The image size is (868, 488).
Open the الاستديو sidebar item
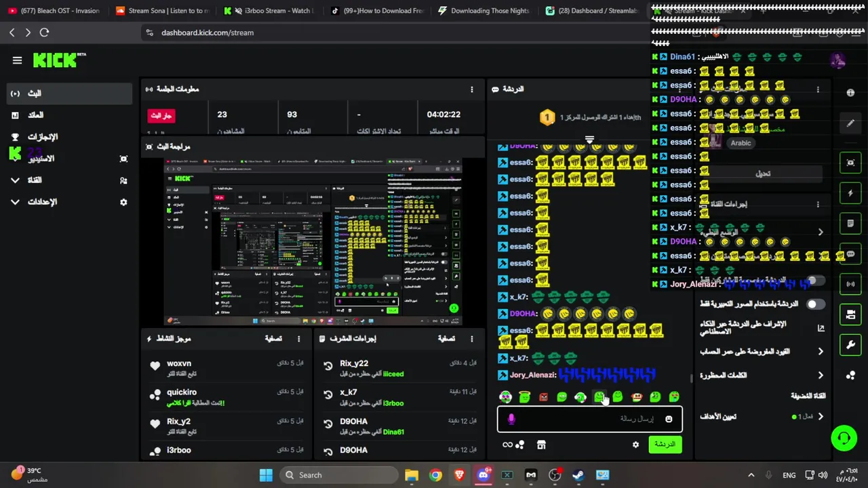(69, 159)
